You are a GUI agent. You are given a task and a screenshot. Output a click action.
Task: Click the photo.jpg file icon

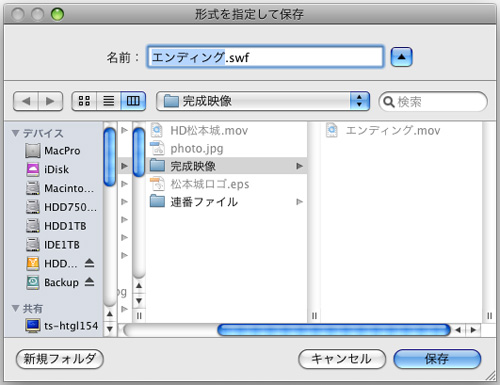(157, 148)
